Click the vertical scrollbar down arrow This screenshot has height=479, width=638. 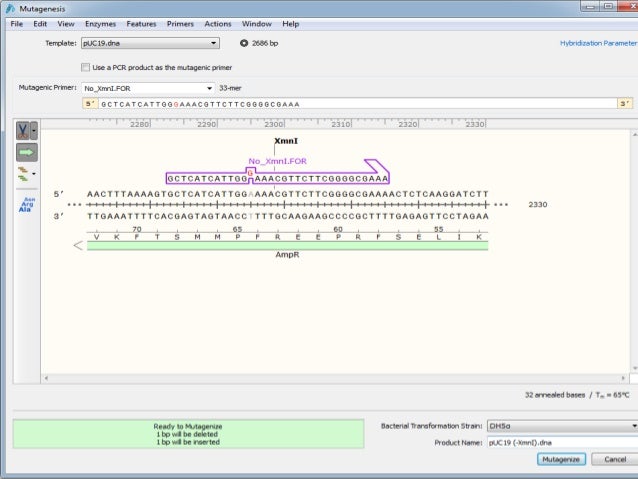coord(635,368)
